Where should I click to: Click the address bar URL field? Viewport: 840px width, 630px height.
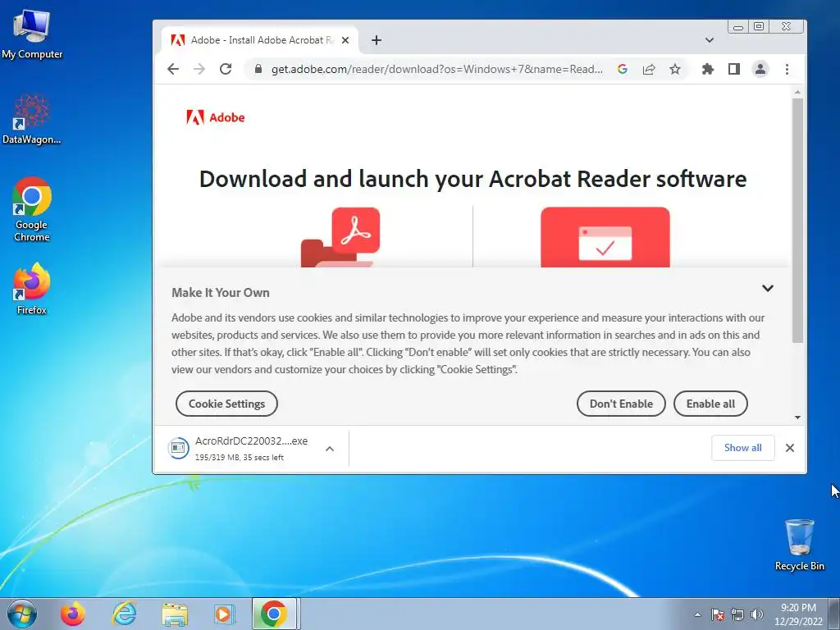click(436, 69)
